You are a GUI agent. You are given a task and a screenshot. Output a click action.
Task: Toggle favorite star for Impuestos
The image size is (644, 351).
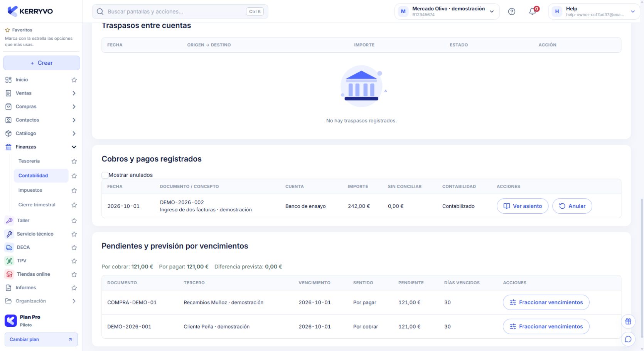[x=74, y=191]
